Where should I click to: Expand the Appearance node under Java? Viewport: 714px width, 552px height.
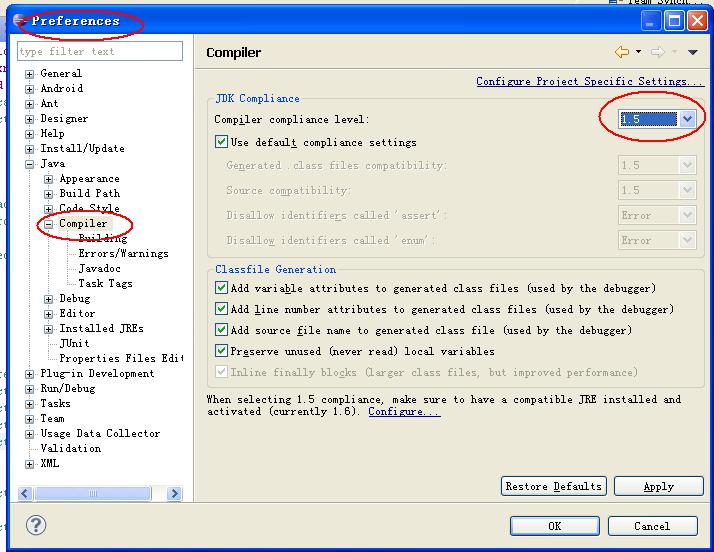(x=49, y=179)
